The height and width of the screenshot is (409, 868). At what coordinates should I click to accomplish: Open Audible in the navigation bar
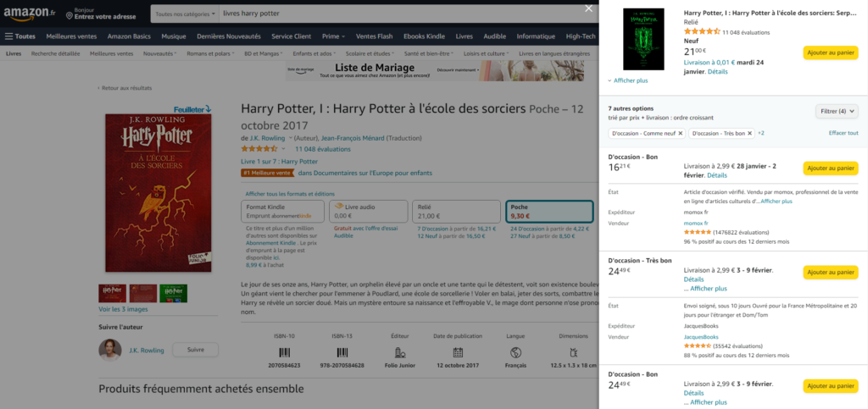pyautogui.click(x=494, y=36)
